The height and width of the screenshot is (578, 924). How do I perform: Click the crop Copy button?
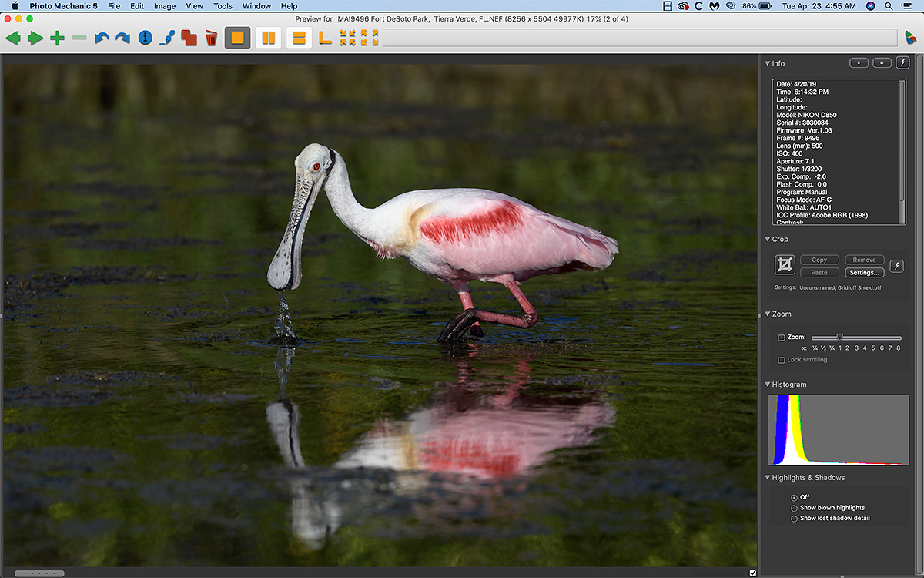(819, 260)
